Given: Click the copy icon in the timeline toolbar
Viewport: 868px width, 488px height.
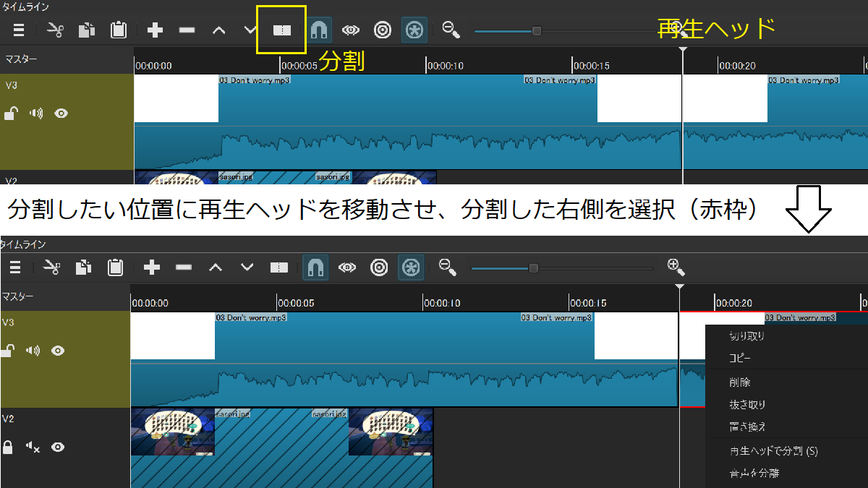Looking at the screenshot, I should (x=82, y=267).
